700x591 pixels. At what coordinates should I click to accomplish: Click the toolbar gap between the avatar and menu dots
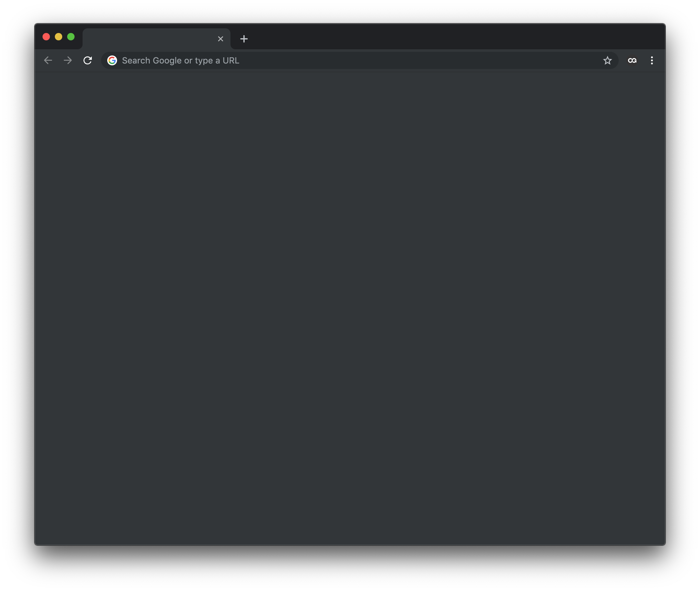pyautogui.click(x=642, y=60)
